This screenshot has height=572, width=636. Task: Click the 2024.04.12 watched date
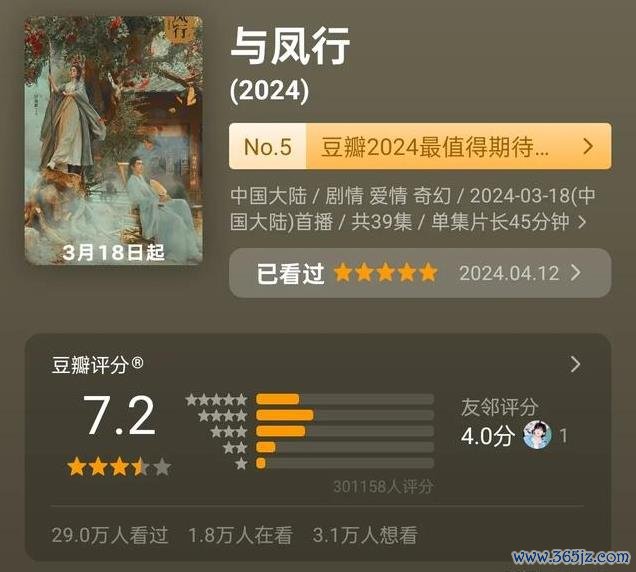(509, 273)
